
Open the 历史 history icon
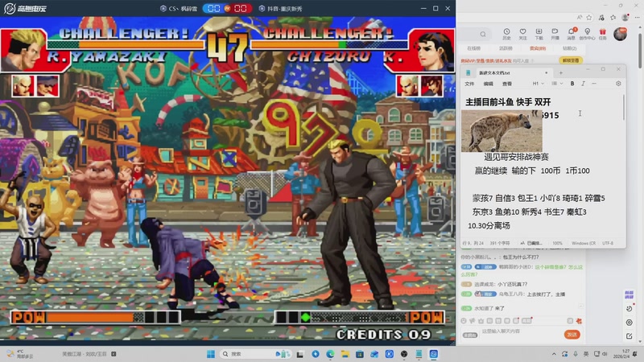coord(506,34)
